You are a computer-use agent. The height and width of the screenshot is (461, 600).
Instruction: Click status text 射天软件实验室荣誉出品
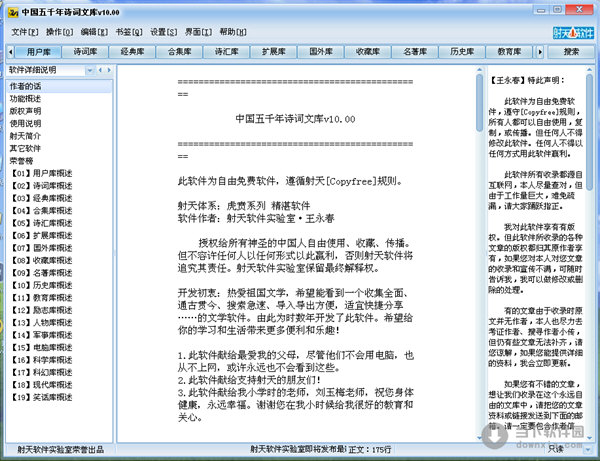(x=60, y=450)
